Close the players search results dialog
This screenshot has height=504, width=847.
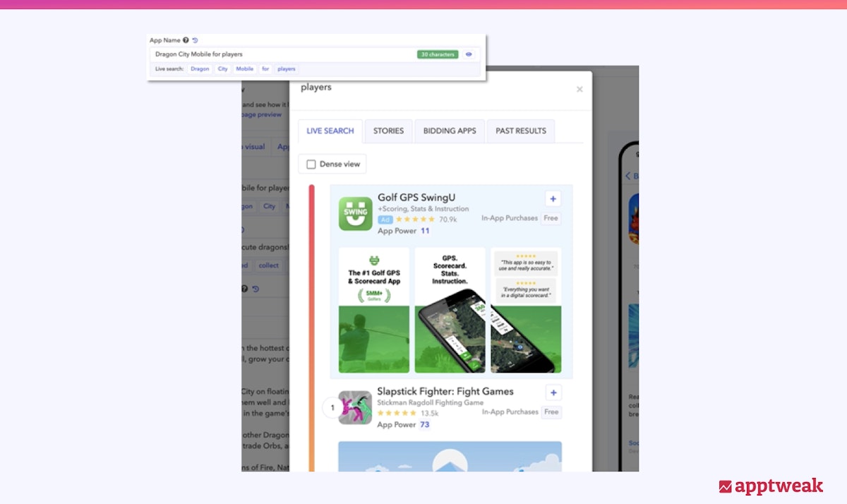pyautogui.click(x=579, y=90)
